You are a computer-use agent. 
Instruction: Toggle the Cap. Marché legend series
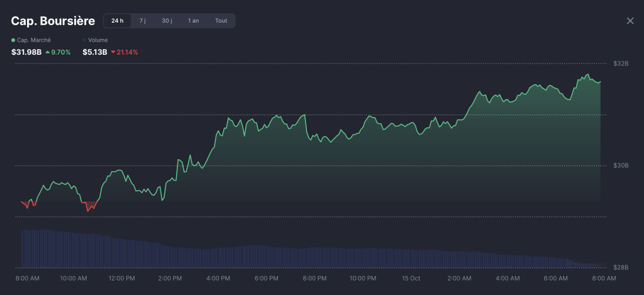click(x=34, y=40)
